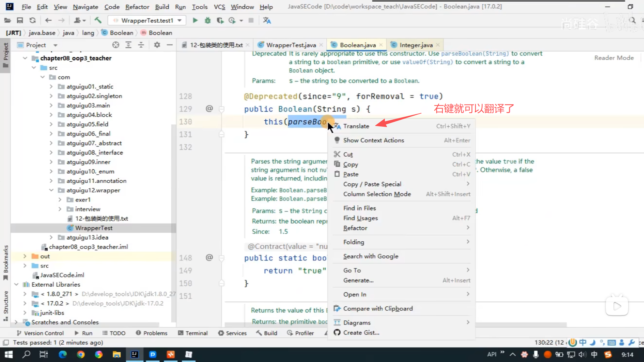This screenshot has height=362, width=644.
Task: Open WrapperTest.test1 run configuration dropdown
Action: (147, 20)
